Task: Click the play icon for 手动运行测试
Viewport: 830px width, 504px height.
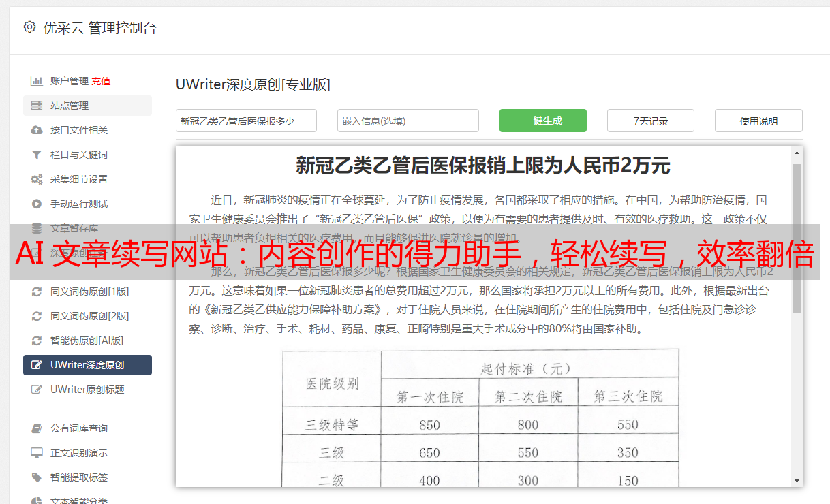Action: tap(37, 204)
